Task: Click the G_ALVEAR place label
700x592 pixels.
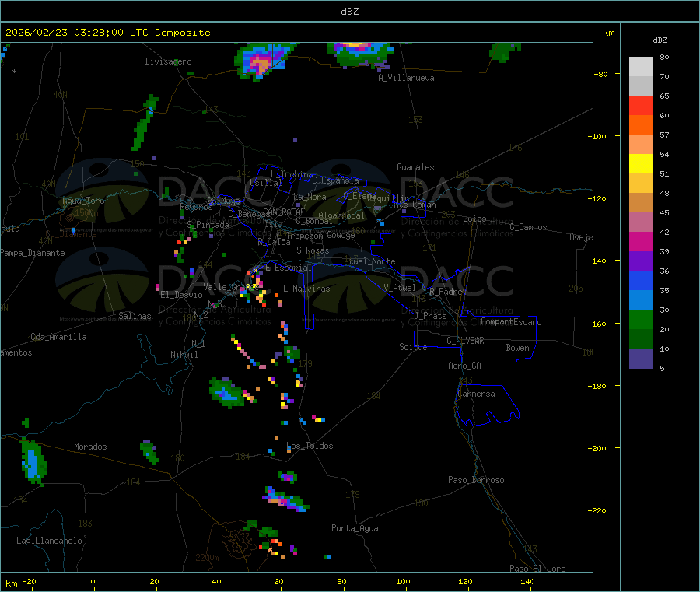Action: point(465,341)
